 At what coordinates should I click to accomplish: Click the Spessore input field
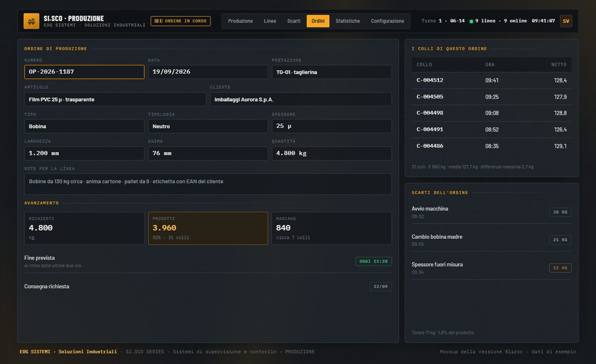pos(332,126)
